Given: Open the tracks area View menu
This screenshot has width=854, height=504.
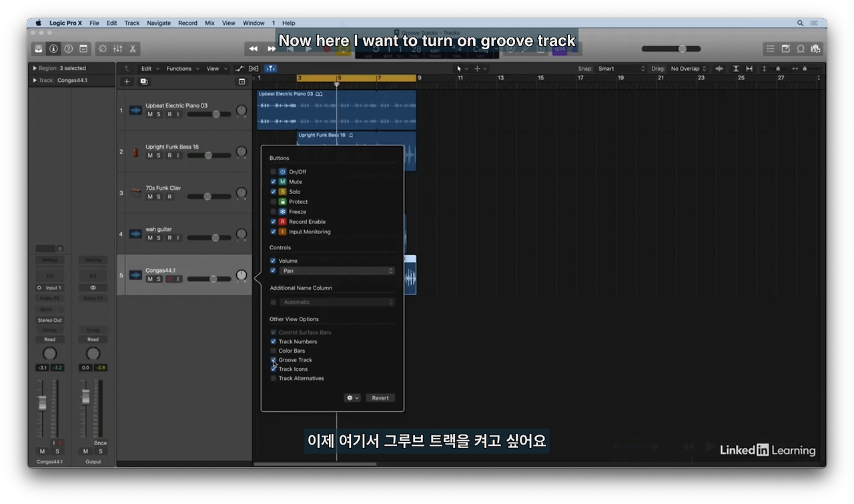Looking at the screenshot, I should point(216,69).
